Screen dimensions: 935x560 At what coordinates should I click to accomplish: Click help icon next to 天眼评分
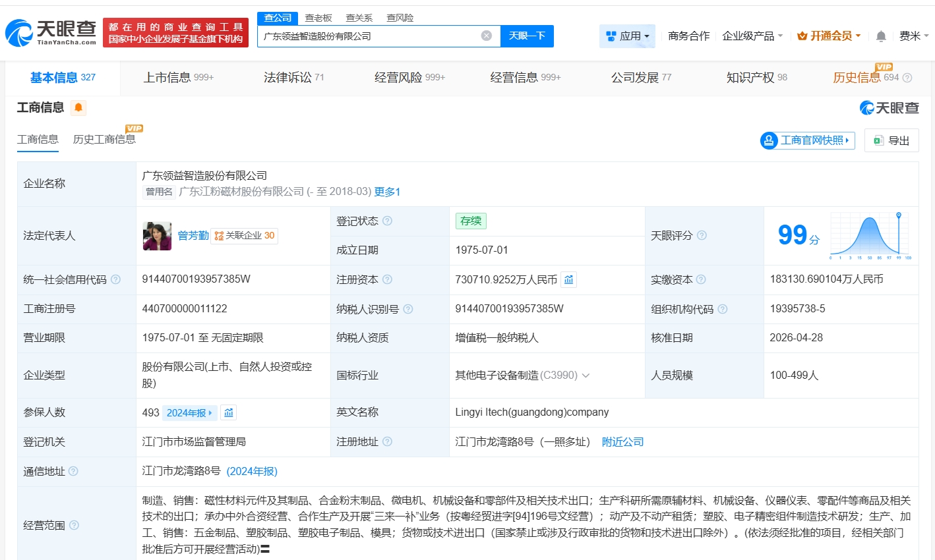pyautogui.click(x=702, y=235)
